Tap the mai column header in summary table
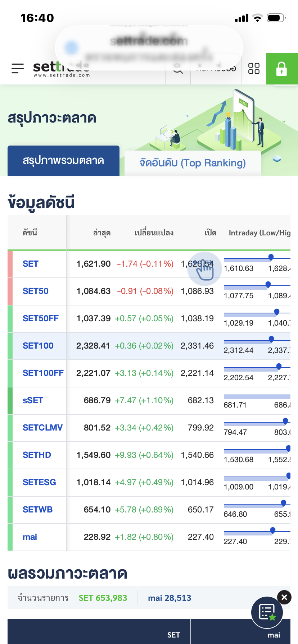 [274, 635]
